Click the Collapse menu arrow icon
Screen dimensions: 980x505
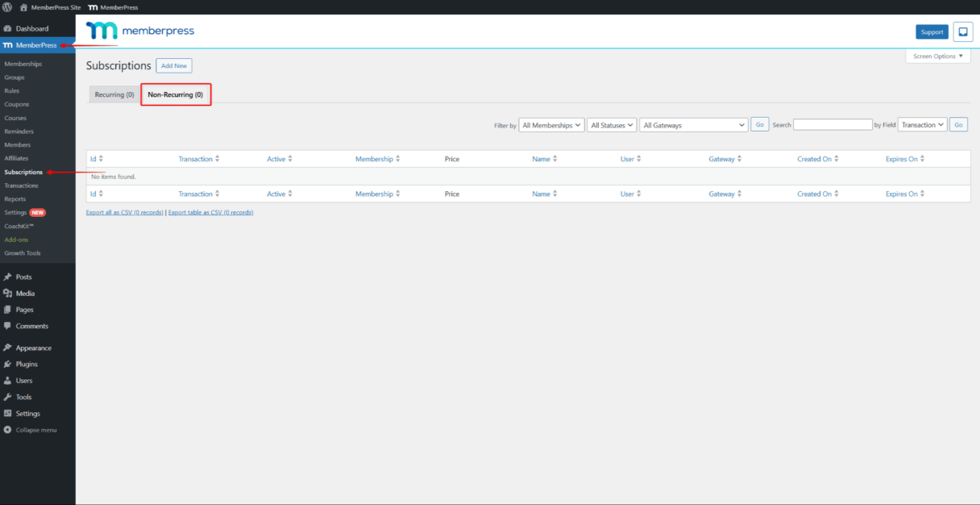pyautogui.click(x=8, y=430)
